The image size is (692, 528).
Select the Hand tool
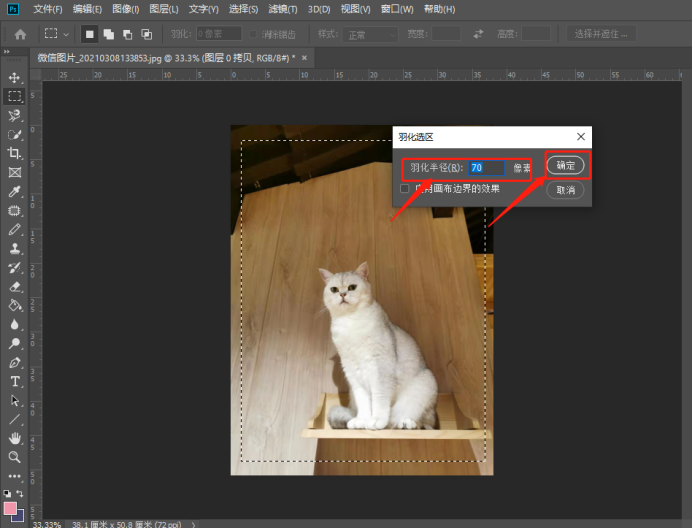tap(14, 438)
